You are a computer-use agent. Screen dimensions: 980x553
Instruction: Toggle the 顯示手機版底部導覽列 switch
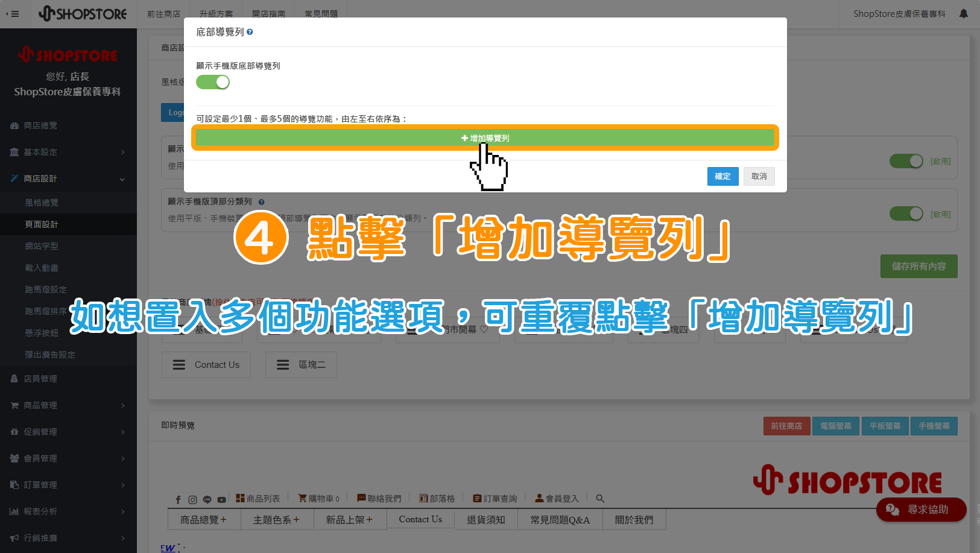(213, 82)
